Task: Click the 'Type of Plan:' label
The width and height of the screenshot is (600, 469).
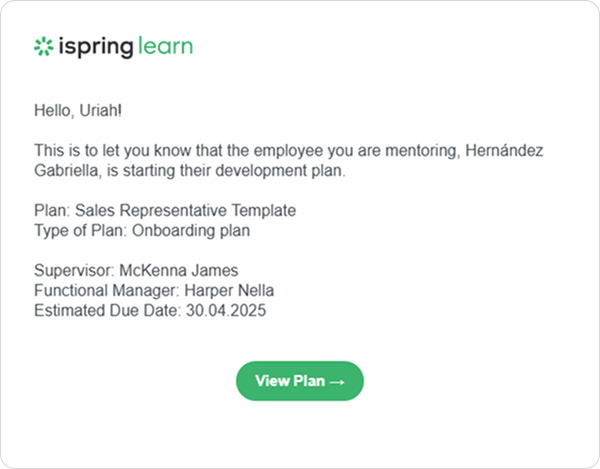Action: (x=81, y=231)
